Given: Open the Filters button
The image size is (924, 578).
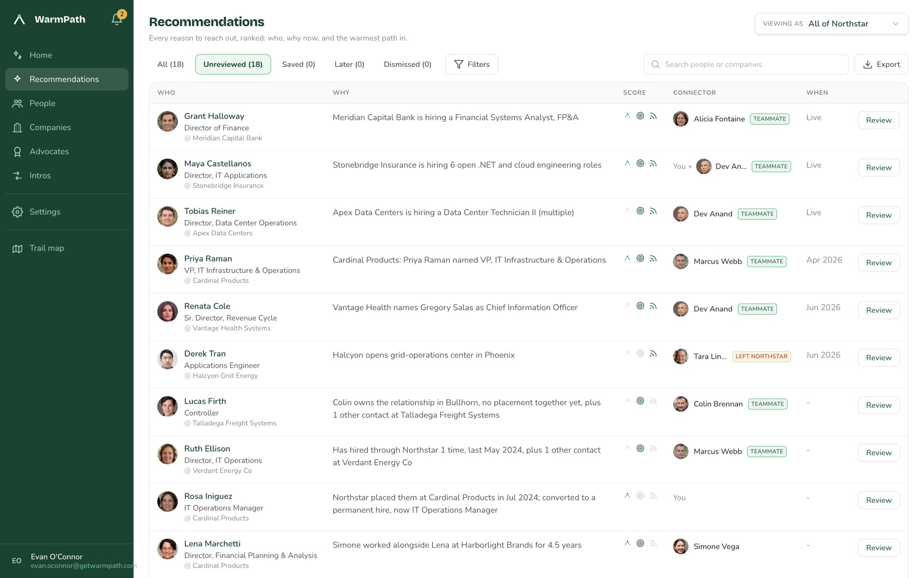Looking at the screenshot, I should pos(472,64).
